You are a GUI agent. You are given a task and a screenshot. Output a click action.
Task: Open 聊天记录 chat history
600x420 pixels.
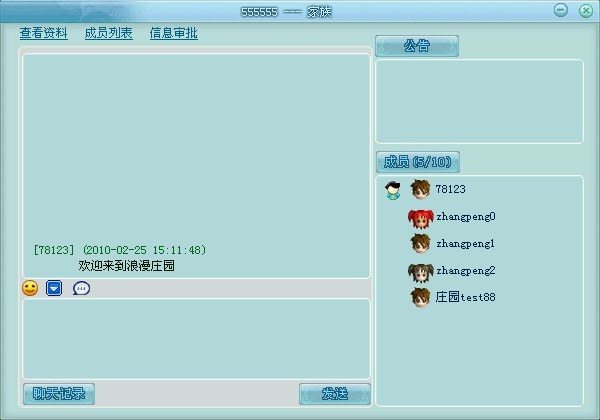(59, 394)
